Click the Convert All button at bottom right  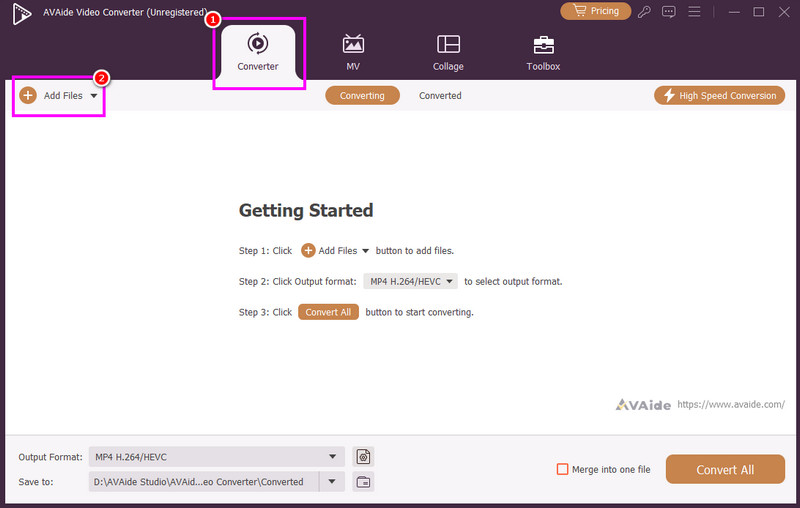pos(725,470)
